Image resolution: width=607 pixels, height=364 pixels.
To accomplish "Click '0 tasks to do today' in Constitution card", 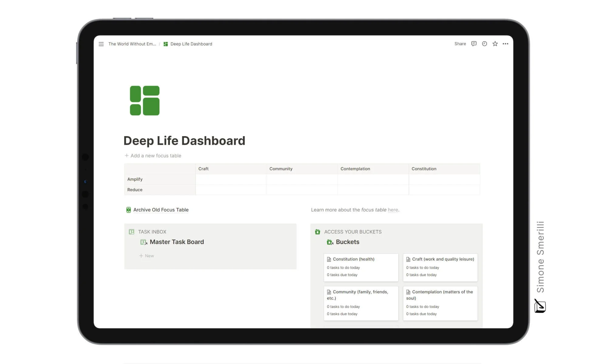I will point(343,268).
